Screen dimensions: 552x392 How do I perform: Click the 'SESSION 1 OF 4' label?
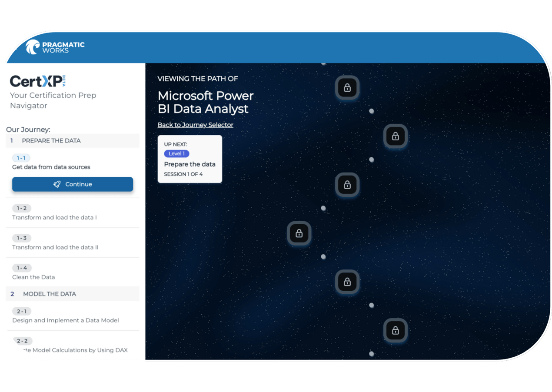(183, 174)
